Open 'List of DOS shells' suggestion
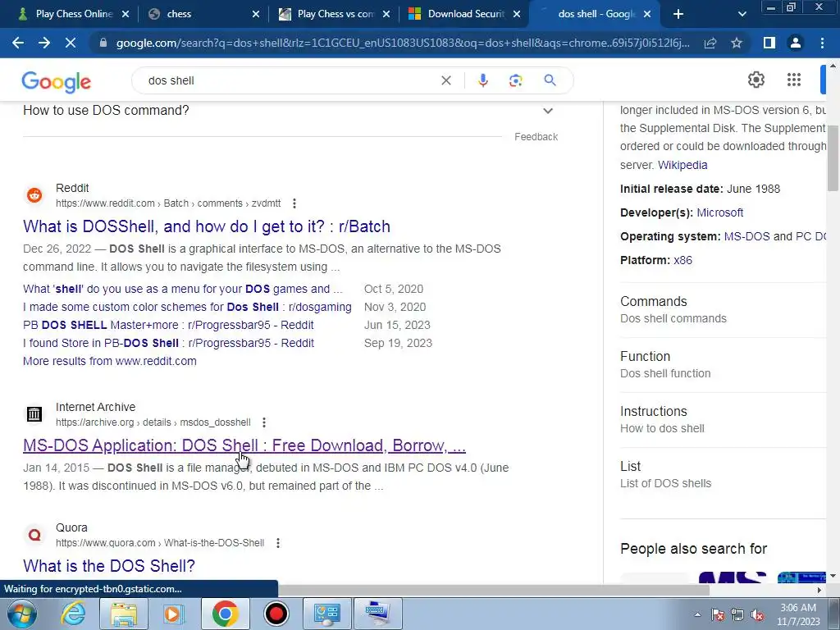The width and height of the screenshot is (840, 630). tap(723, 475)
